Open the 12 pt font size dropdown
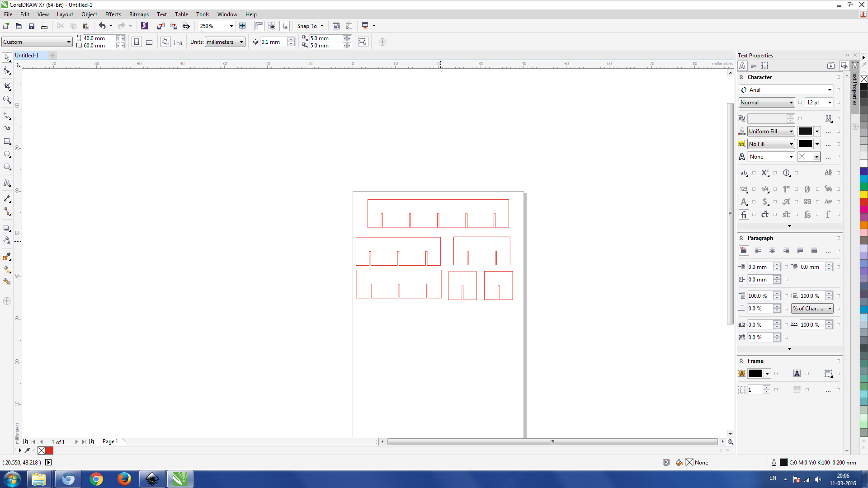868x488 pixels. point(830,103)
